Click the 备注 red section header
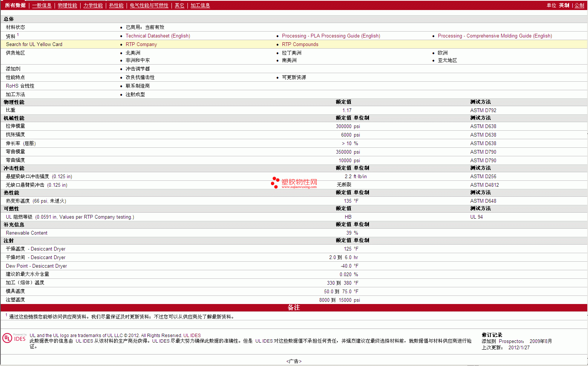Screen dimensions: 588x366 click(294, 308)
